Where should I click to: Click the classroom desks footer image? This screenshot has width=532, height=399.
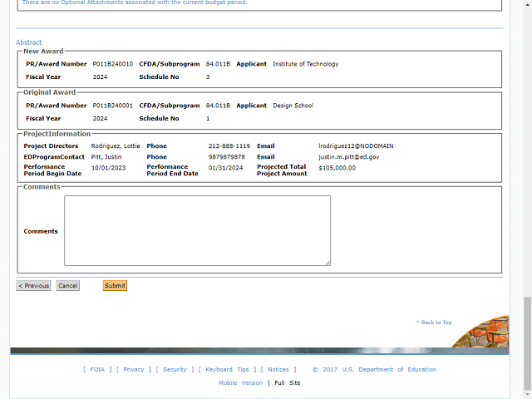tap(482, 332)
